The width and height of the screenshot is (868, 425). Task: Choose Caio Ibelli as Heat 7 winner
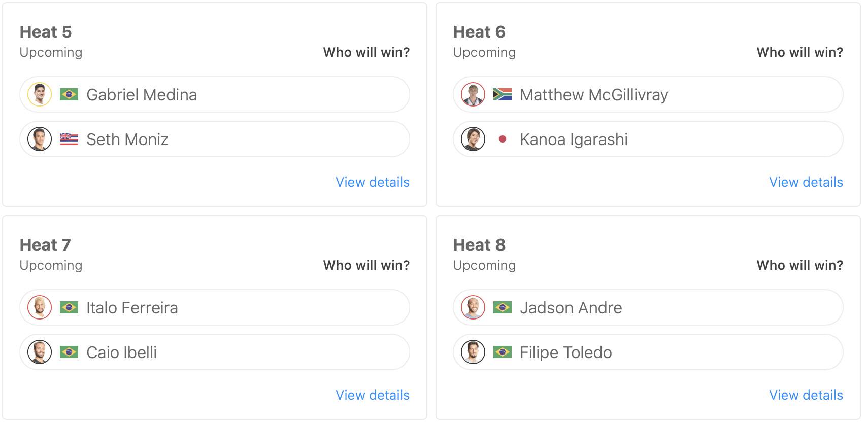(254, 352)
